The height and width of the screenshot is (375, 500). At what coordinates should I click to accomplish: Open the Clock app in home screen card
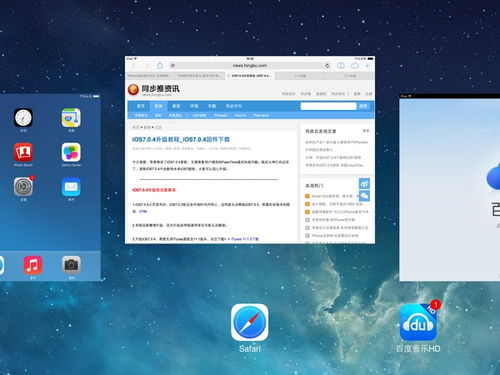23,118
